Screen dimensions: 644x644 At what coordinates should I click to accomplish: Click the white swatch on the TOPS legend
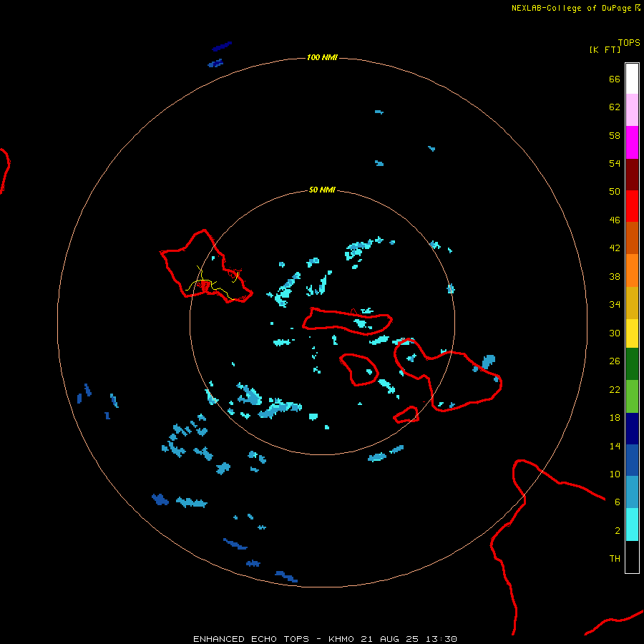(632, 79)
